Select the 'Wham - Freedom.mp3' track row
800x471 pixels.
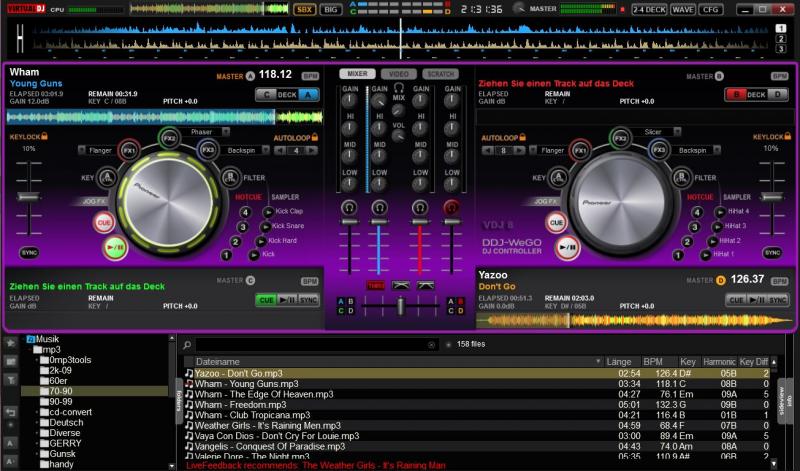click(479, 405)
